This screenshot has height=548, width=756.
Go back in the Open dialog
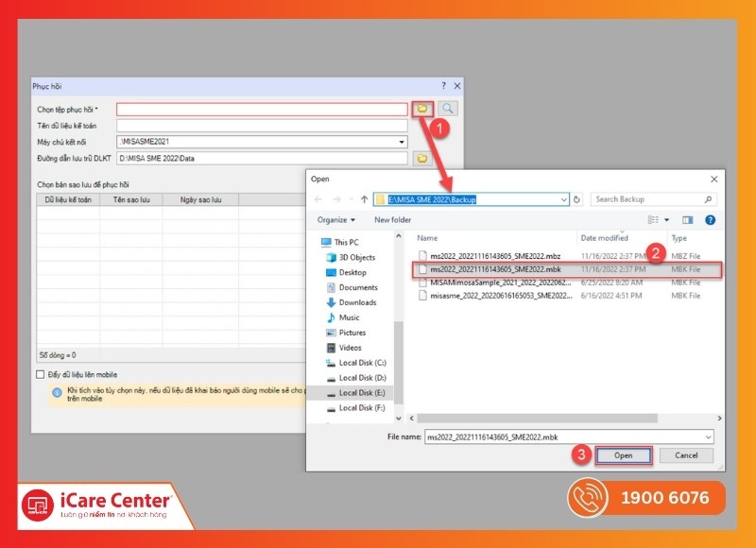pyautogui.click(x=318, y=199)
